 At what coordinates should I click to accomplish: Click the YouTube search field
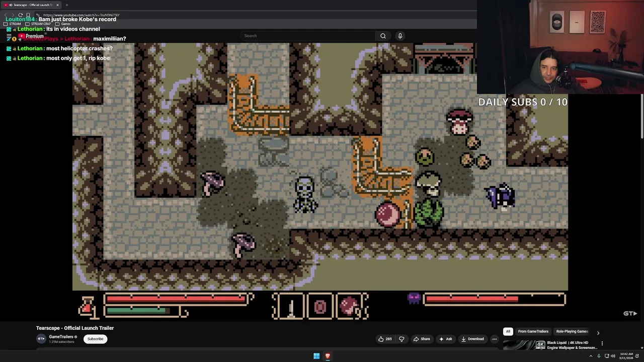tap(308, 36)
